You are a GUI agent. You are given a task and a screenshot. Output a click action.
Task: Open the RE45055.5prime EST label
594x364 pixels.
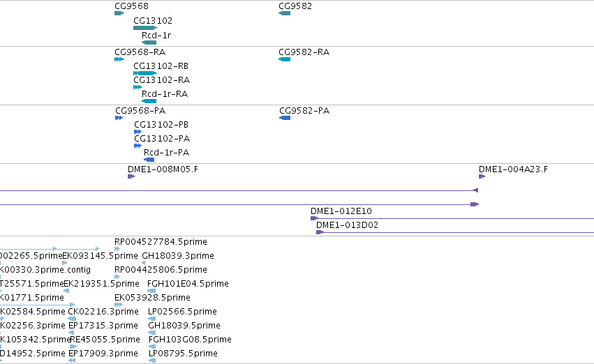coord(105,340)
